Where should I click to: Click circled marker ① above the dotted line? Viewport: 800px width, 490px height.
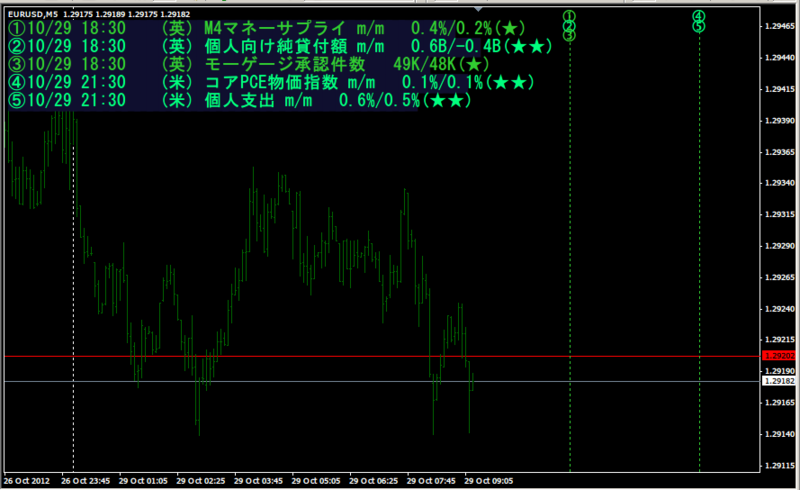click(569, 17)
